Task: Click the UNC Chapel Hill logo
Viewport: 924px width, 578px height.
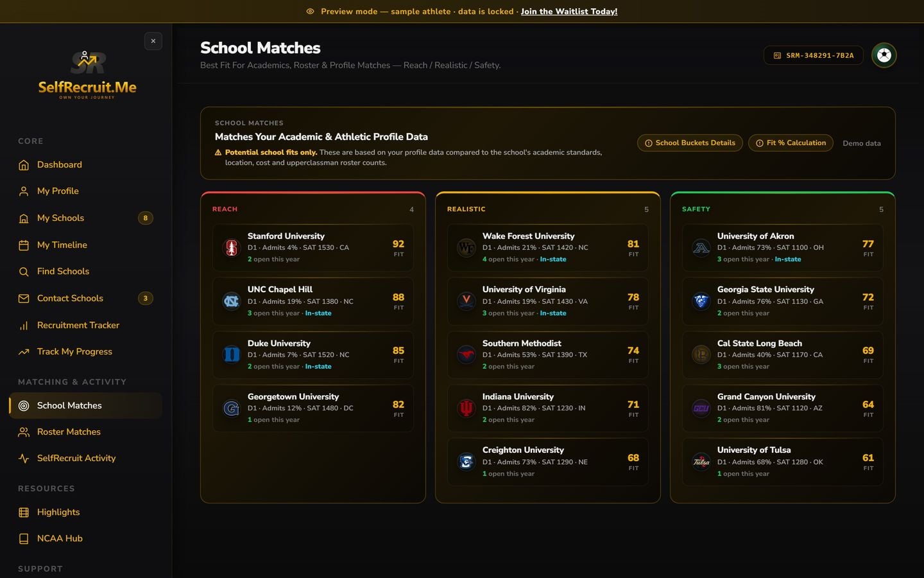Action: [232, 301]
